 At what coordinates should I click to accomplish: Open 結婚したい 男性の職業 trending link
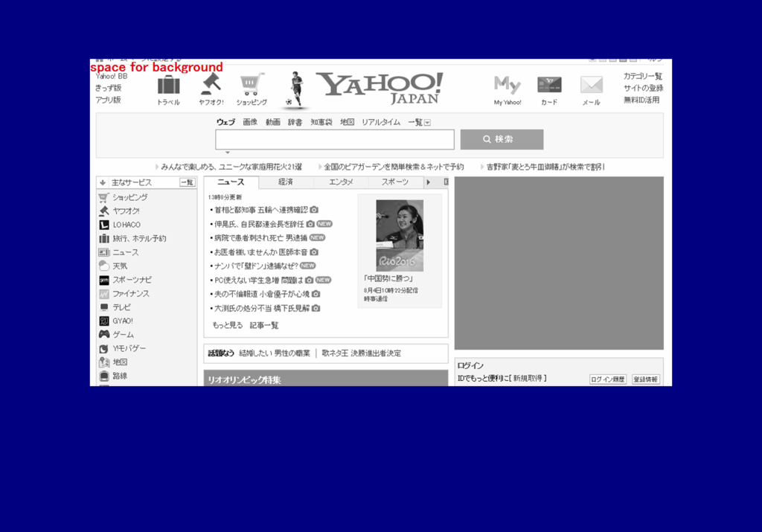[x=275, y=353]
